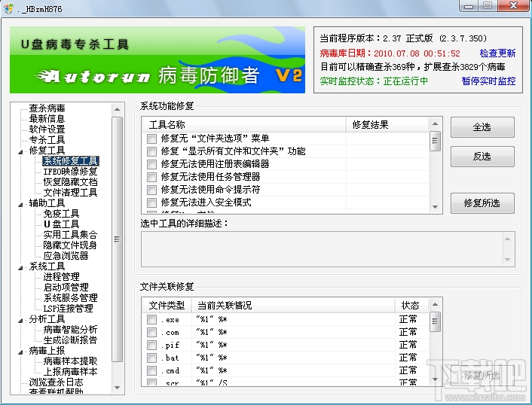Image resolution: width=532 pixels, height=405 pixels.
Task: Click the app icon in the title bar
Action: (8, 8)
